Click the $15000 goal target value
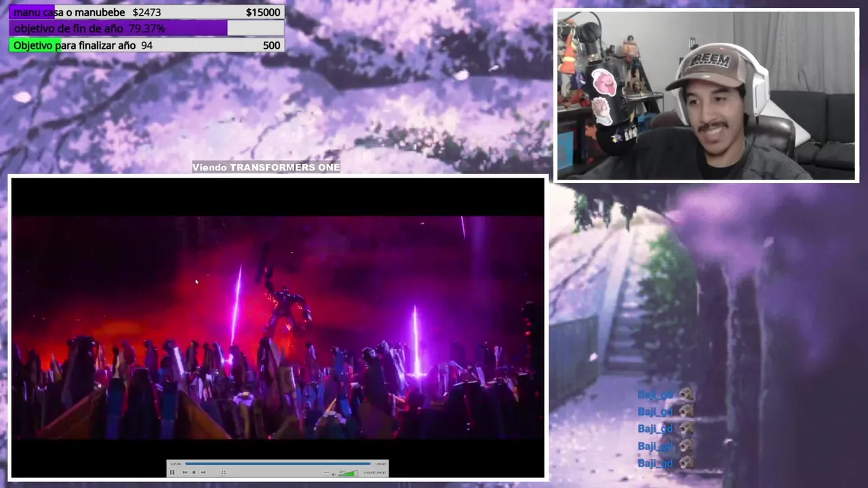The width and height of the screenshot is (868, 488). pos(263,12)
